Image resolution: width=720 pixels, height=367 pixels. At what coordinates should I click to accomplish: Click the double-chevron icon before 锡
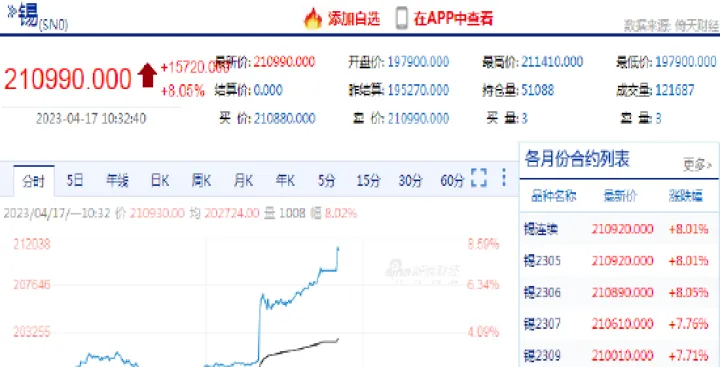click(12, 12)
